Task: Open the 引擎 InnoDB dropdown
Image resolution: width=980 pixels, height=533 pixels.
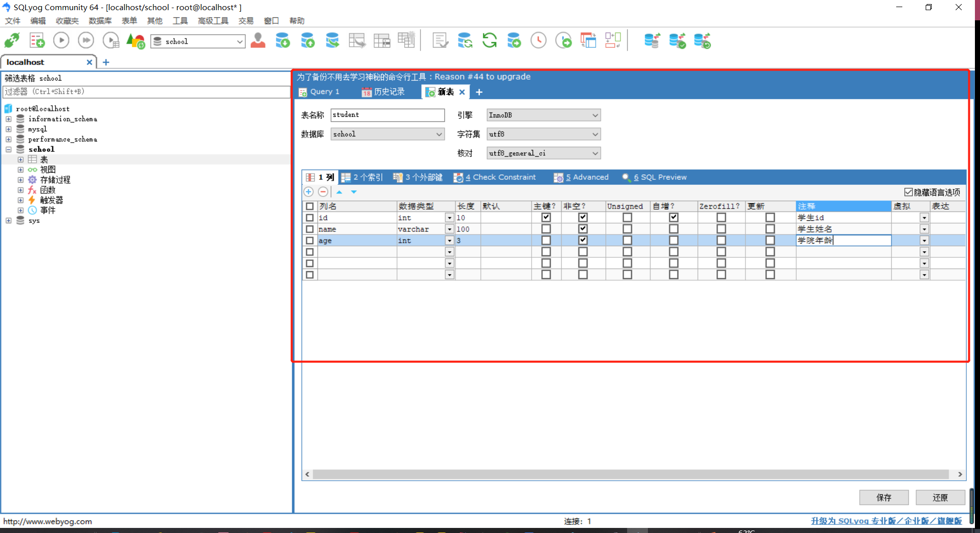Action: (594, 115)
